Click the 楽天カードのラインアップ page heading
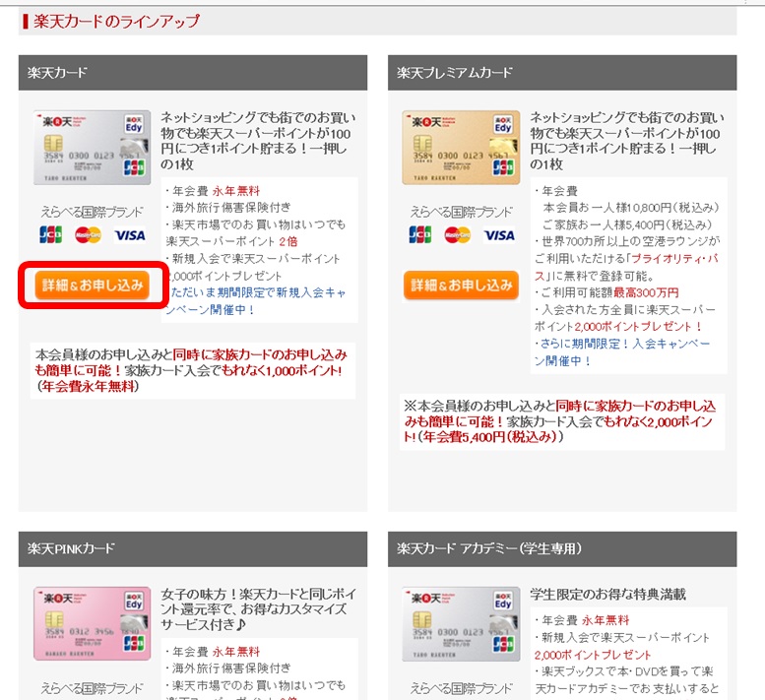 click(x=116, y=21)
